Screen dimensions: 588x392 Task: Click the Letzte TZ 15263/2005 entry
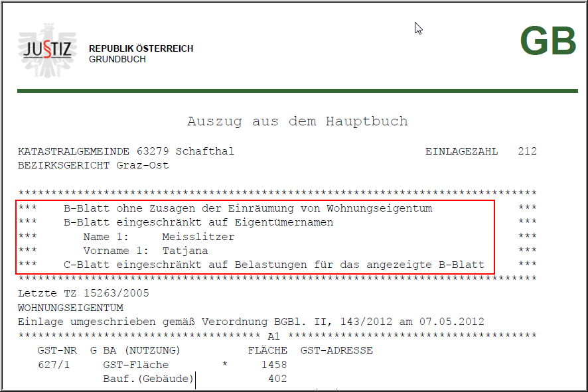tap(84, 293)
